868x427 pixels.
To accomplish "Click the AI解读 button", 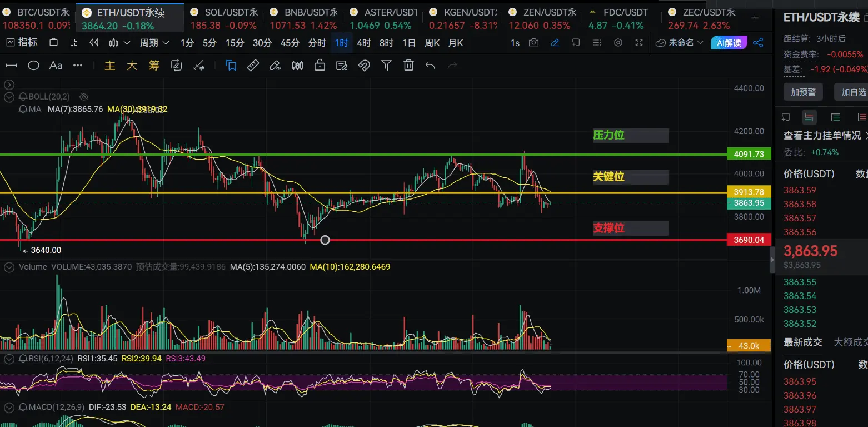I will click(x=729, y=43).
